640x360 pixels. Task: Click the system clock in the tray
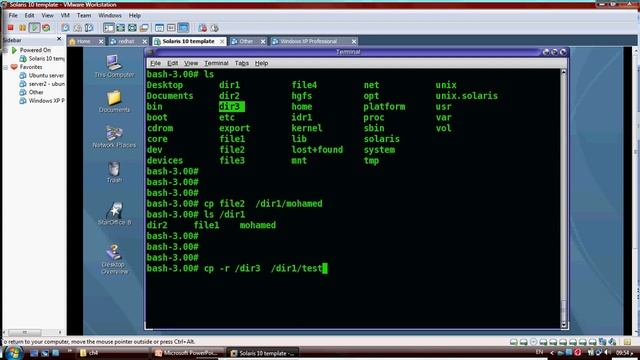click(x=624, y=353)
